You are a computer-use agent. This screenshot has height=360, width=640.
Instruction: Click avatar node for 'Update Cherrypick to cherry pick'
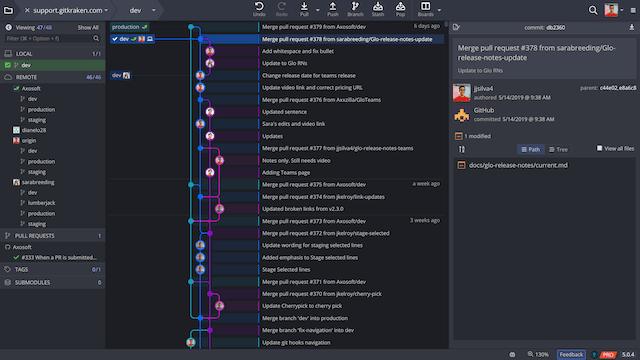220,306
